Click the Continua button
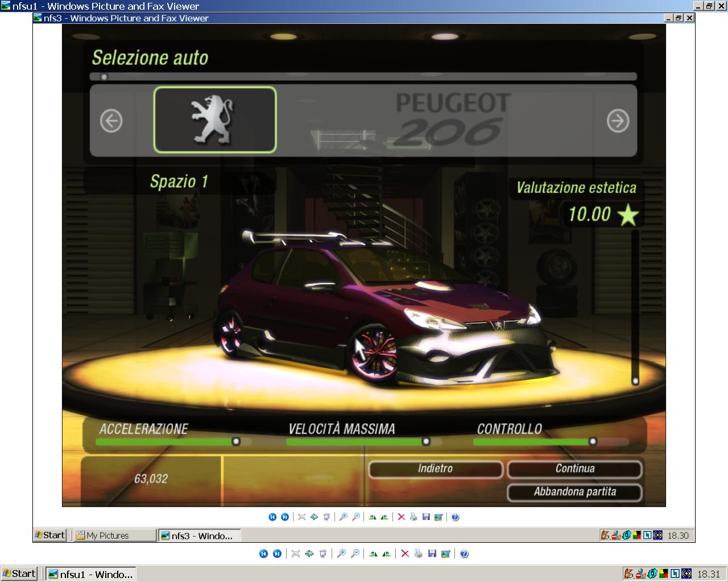The width and height of the screenshot is (728, 582). (x=575, y=469)
